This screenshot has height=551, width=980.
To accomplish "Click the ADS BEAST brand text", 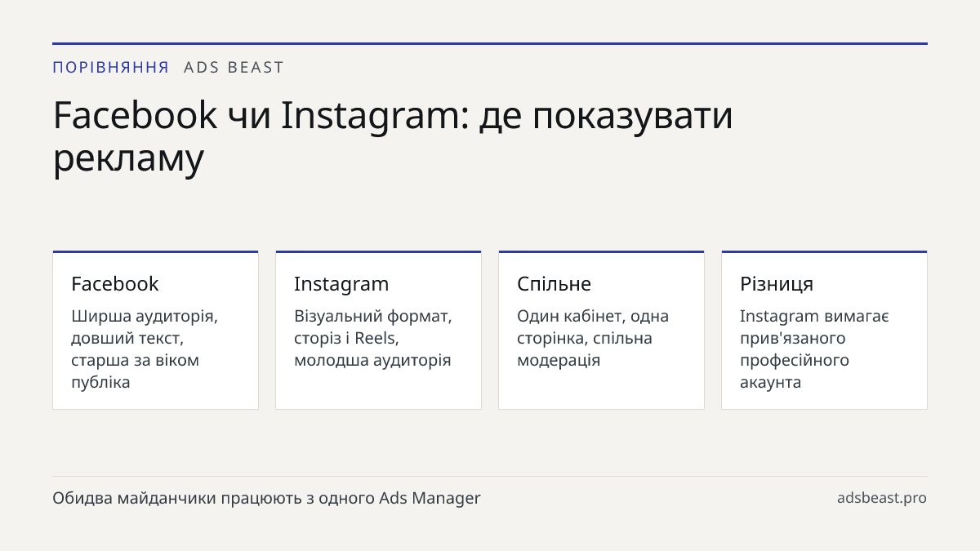I will [234, 68].
